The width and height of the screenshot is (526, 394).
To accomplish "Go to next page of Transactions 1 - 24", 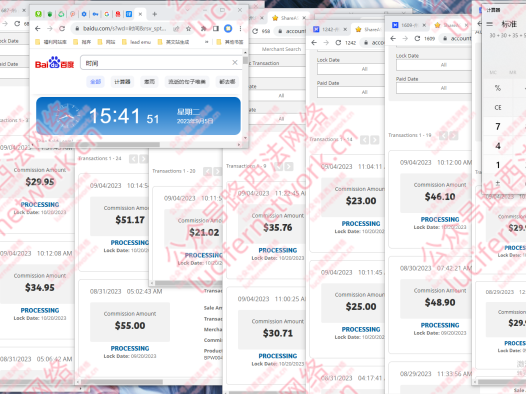I will tap(143, 159).
